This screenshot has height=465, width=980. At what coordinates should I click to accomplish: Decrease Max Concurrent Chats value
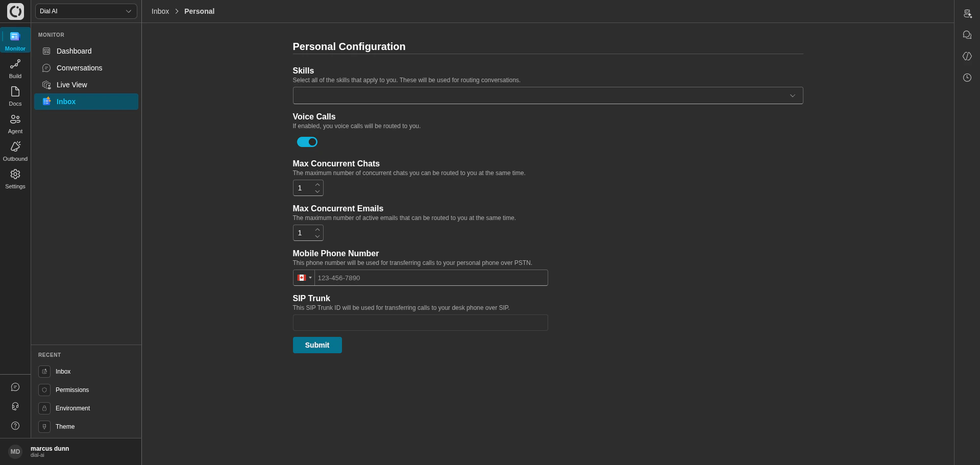point(317,191)
